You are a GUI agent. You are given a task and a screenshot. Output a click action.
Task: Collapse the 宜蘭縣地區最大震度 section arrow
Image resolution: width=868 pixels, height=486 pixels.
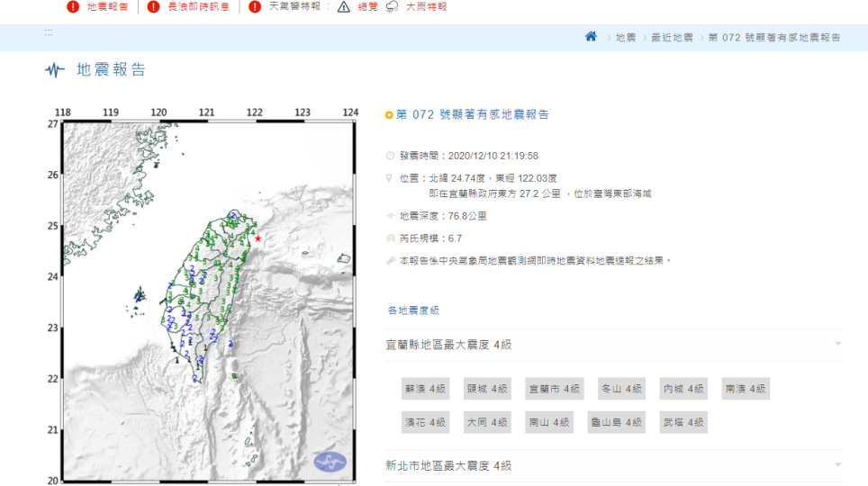click(837, 345)
